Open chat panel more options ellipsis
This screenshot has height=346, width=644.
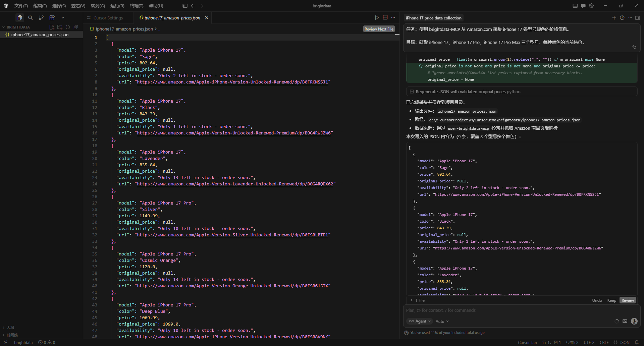pos(630,18)
